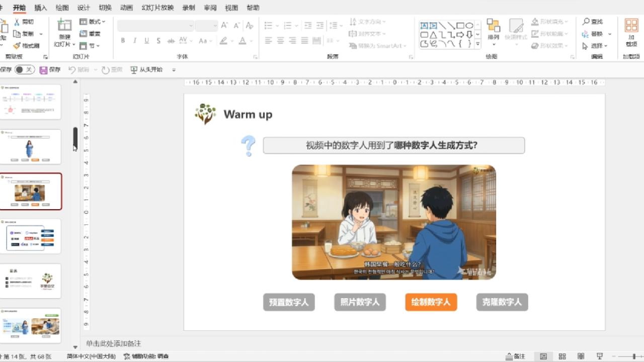Click the Undo arrow icon
The height and width of the screenshot is (362, 644).
click(72, 70)
